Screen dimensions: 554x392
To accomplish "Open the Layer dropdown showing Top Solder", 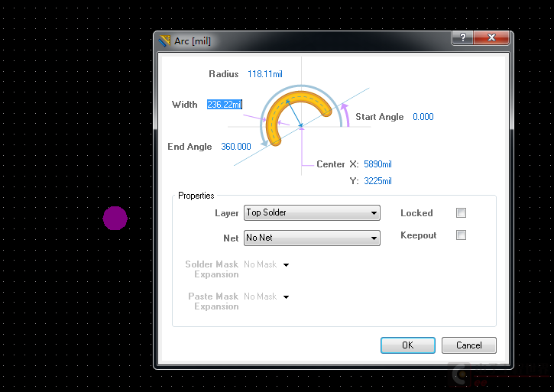I will click(312, 212).
